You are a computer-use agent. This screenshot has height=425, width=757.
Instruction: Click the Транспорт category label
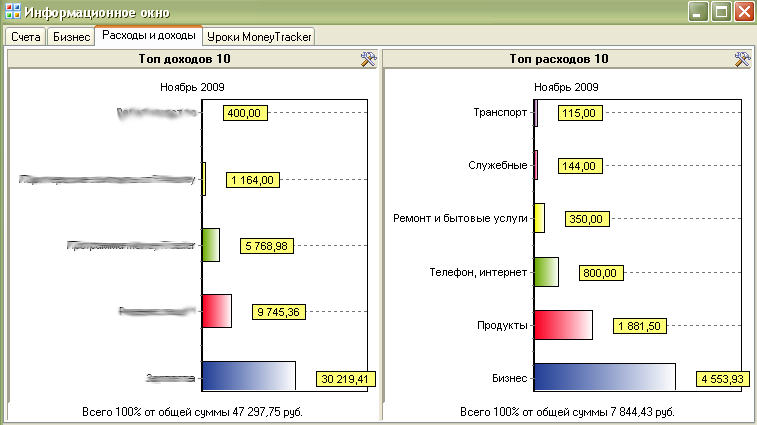click(500, 113)
